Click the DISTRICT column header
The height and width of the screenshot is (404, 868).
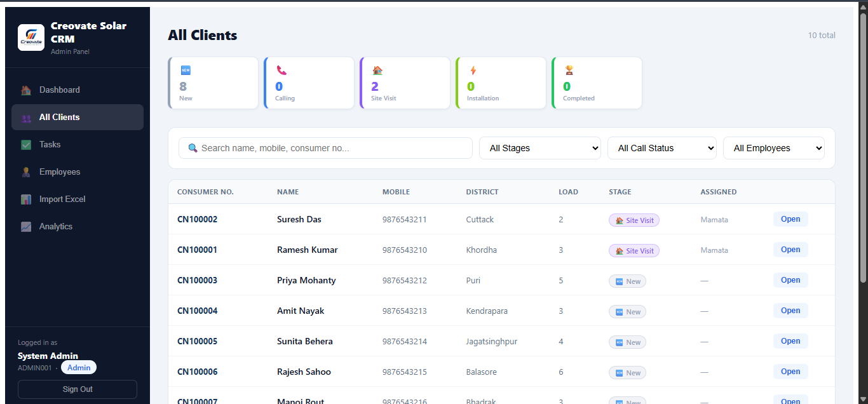click(482, 192)
